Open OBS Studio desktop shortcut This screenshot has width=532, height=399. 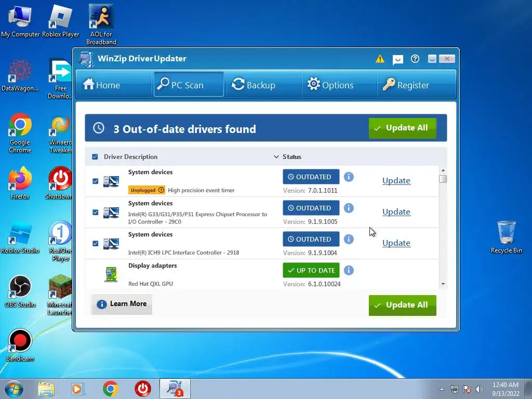click(20, 291)
